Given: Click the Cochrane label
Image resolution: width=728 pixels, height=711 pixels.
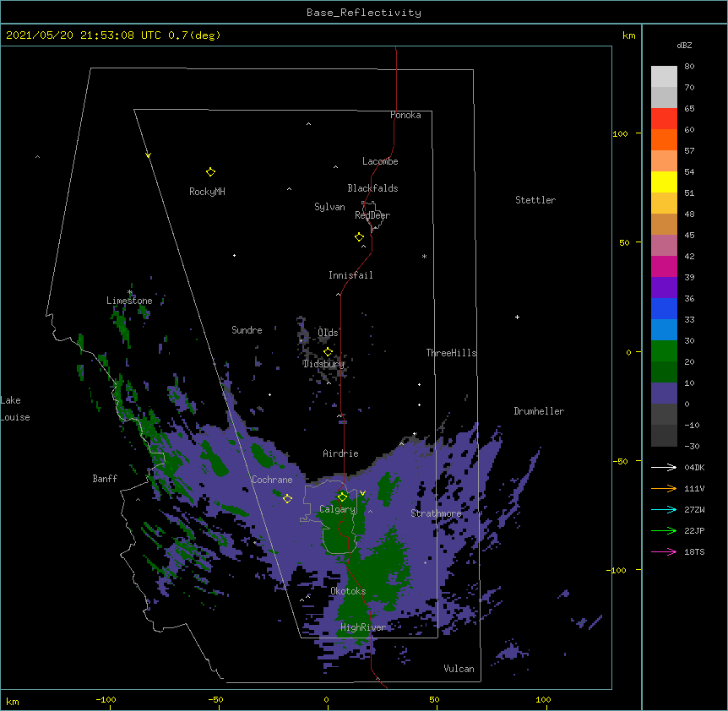Looking at the screenshot, I should tap(272, 480).
